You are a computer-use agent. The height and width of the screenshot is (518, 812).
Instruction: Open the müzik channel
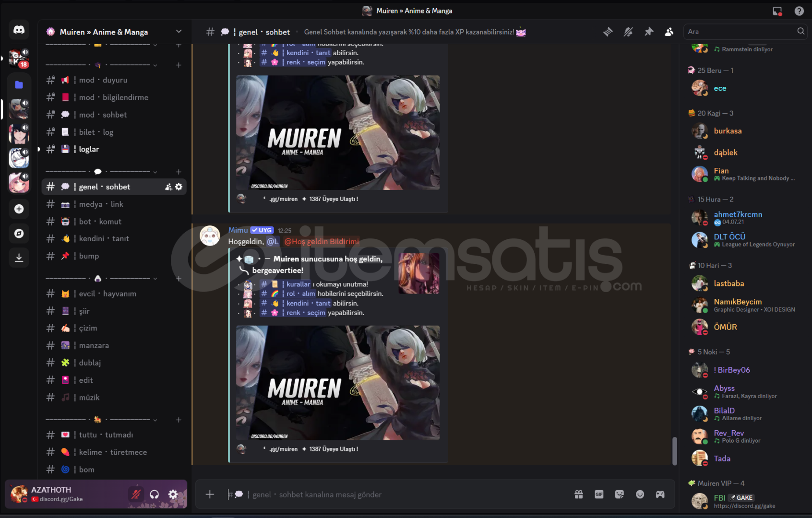[114, 397]
